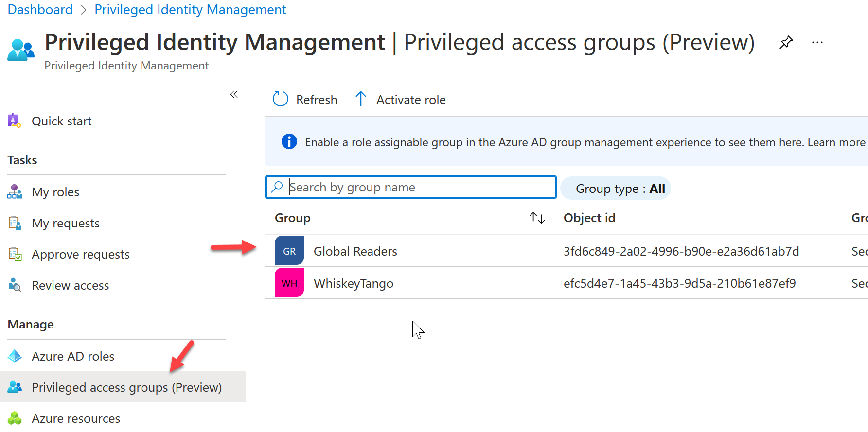Open My requests page
This screenshot has height=432, width=868.
tap(66, 224)
